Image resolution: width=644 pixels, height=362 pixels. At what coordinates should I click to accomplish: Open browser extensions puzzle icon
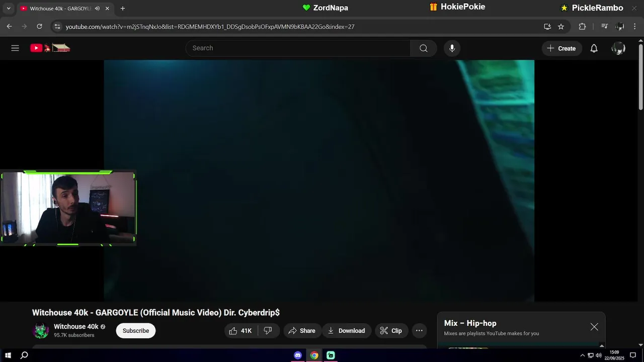pos(583,27)
